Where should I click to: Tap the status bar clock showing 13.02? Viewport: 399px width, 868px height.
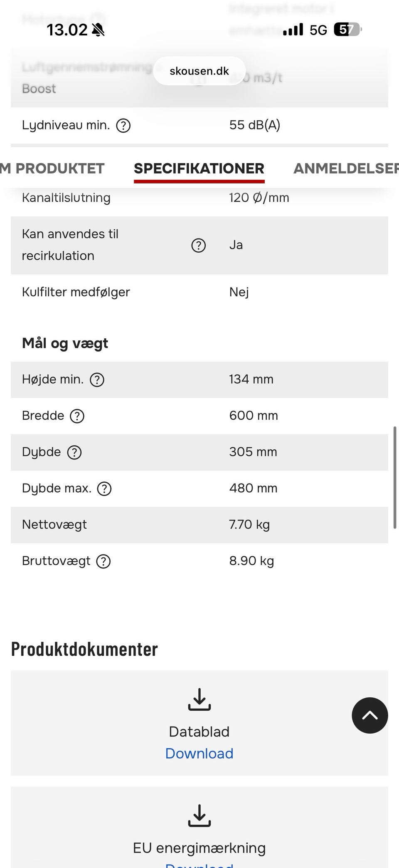(x=67, y=30)
